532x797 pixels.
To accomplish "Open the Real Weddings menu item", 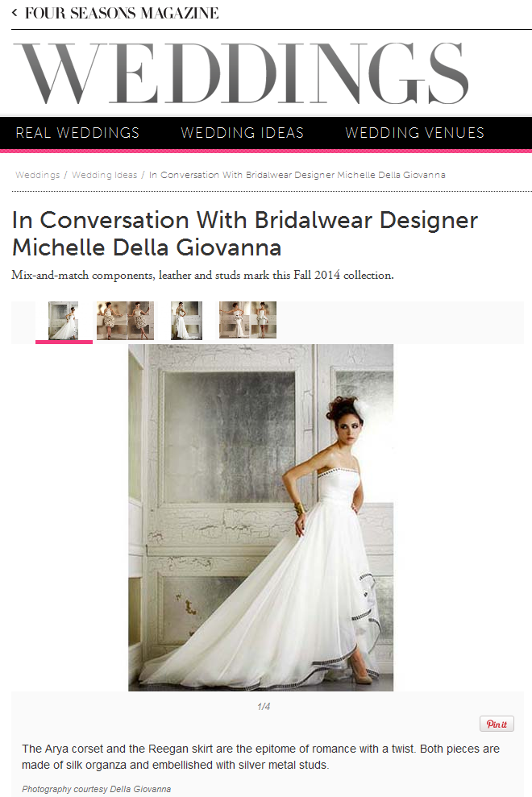I will [77, 133].
